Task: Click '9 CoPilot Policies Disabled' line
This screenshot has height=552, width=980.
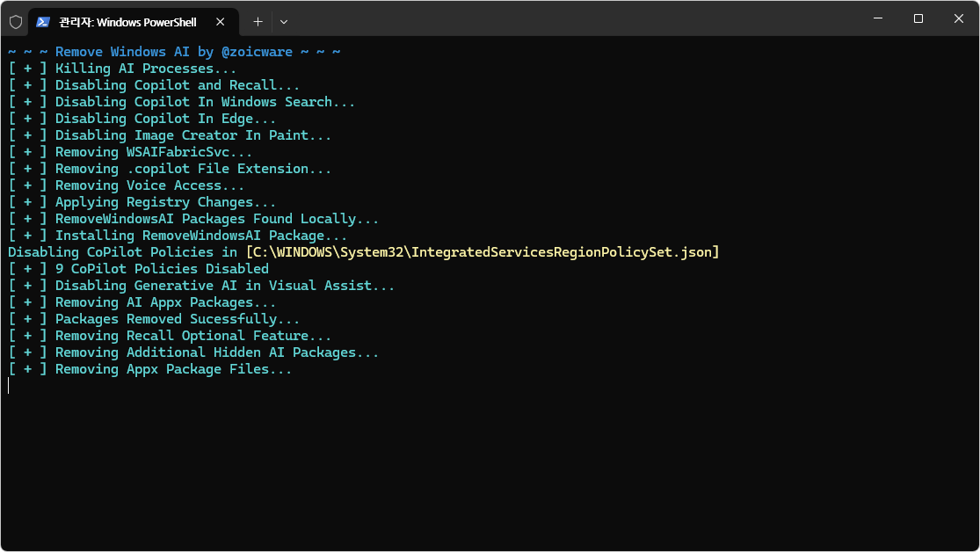Action: tap(138, 269)
